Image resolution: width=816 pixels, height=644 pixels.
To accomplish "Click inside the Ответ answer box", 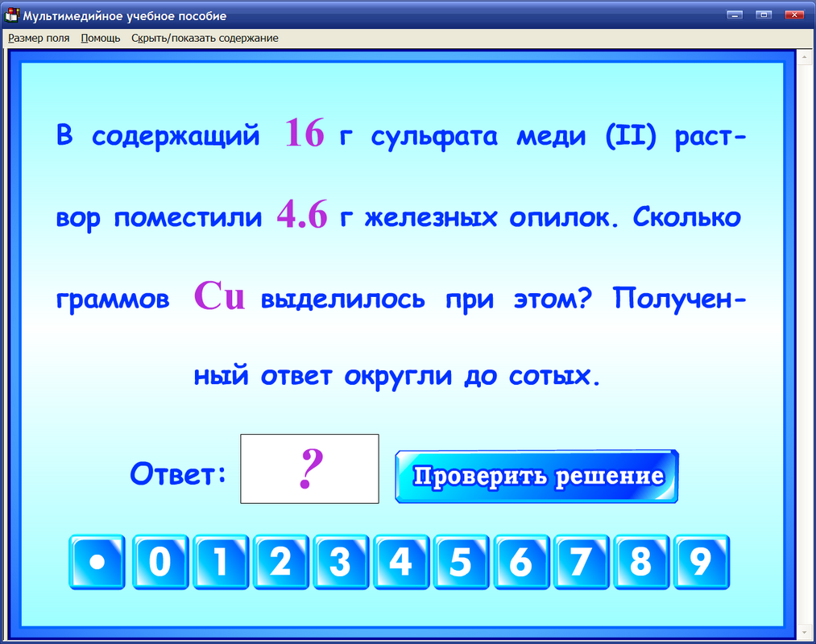I will (309, 468).
